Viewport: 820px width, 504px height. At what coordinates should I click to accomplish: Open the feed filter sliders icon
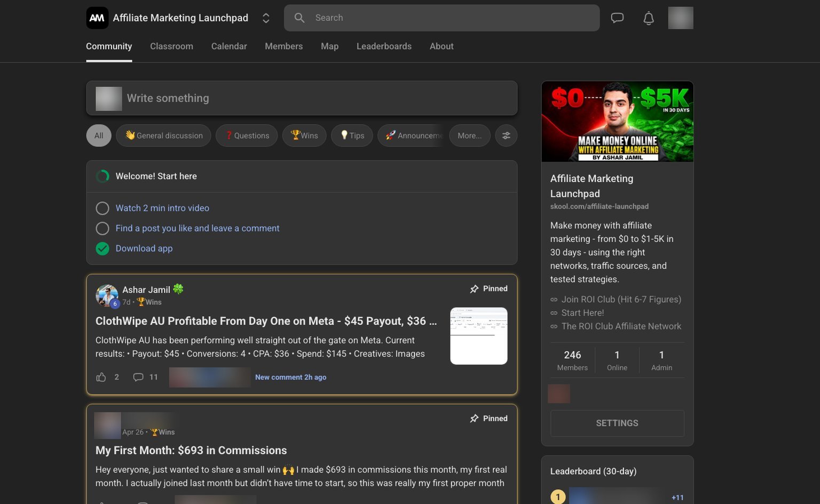(506, 136)
